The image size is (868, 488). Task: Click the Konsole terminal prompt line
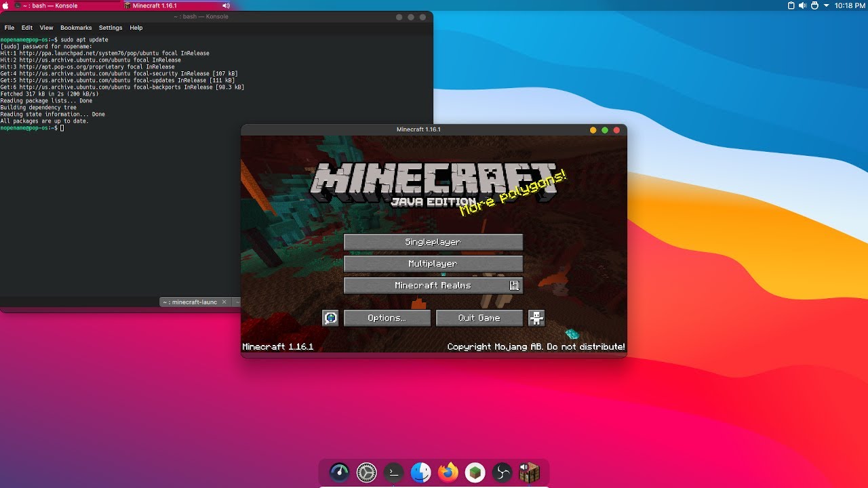tap(32, 128)
